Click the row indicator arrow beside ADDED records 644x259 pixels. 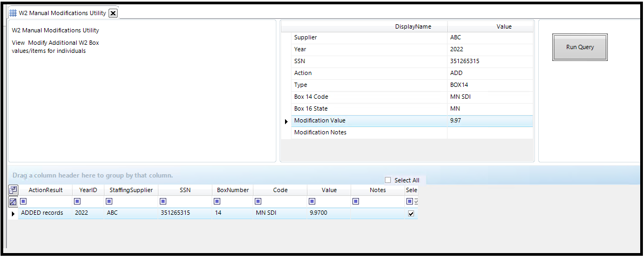[13, 214]
